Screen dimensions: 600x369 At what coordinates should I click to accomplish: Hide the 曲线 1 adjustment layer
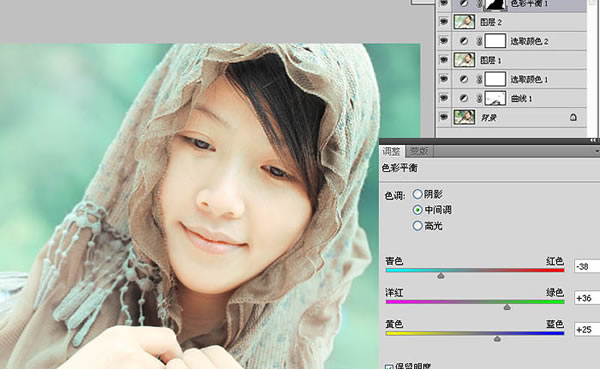[x=443, y=98]
